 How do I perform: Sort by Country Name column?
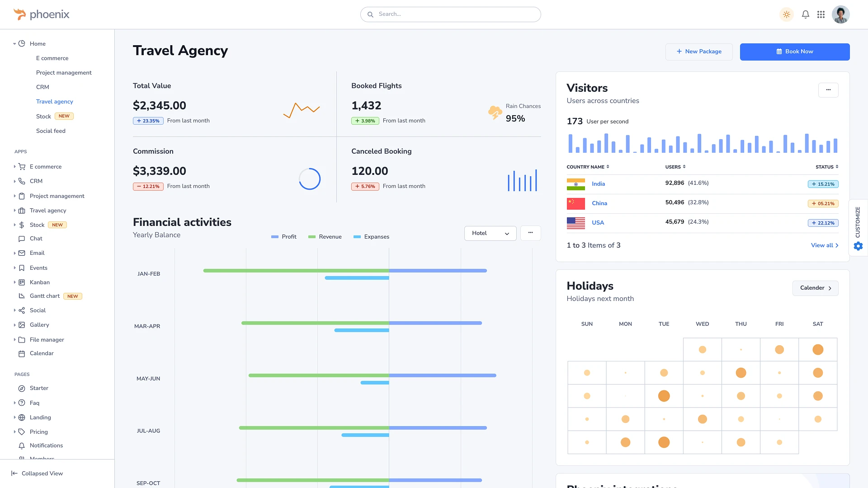coord(588,167)
